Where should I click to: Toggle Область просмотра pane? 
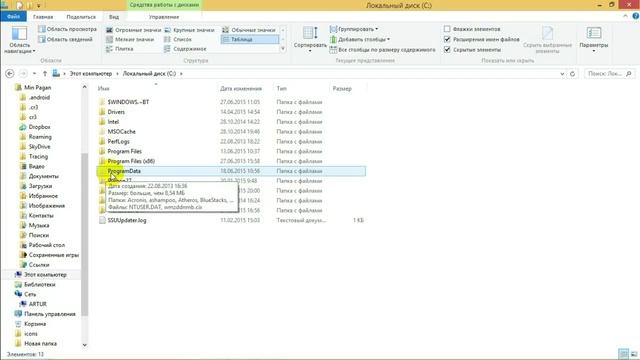[x=67, y=29]
